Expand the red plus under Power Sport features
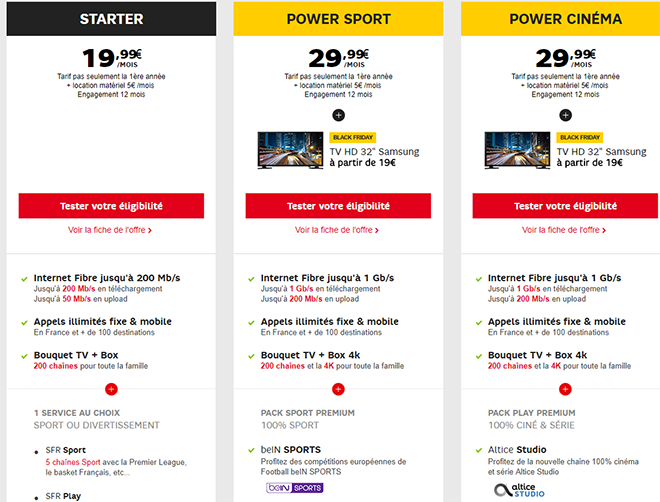660x502 pixels. pos(338,388)
